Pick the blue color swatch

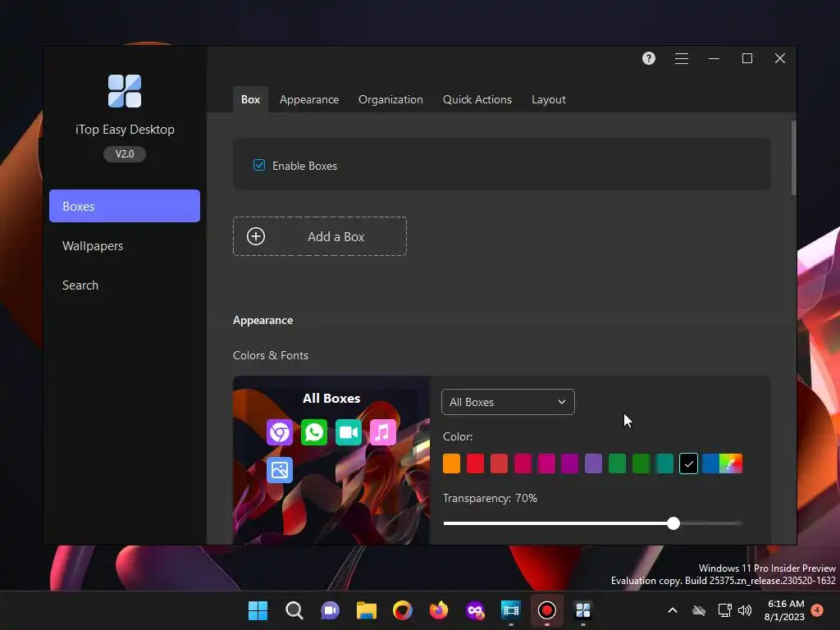710,463
